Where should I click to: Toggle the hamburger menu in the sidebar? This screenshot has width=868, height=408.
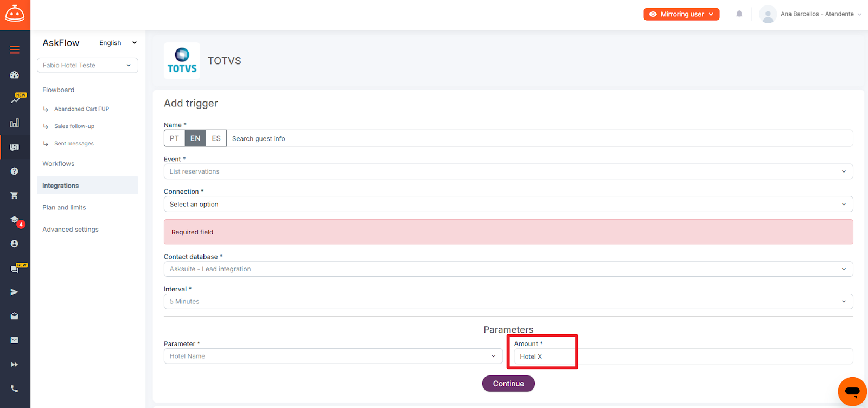15,50
